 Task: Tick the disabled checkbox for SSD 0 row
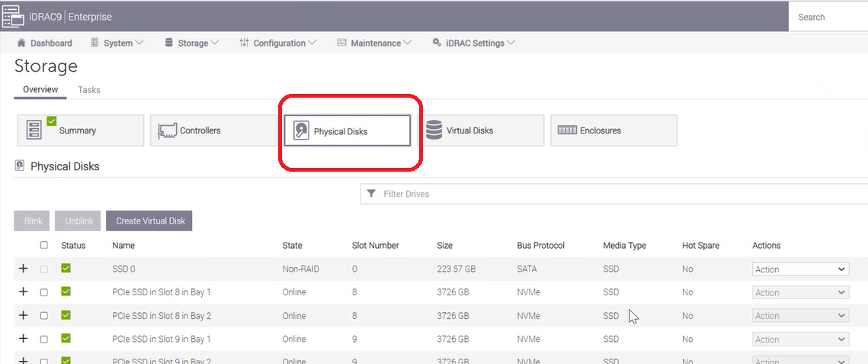coord(44,269)
